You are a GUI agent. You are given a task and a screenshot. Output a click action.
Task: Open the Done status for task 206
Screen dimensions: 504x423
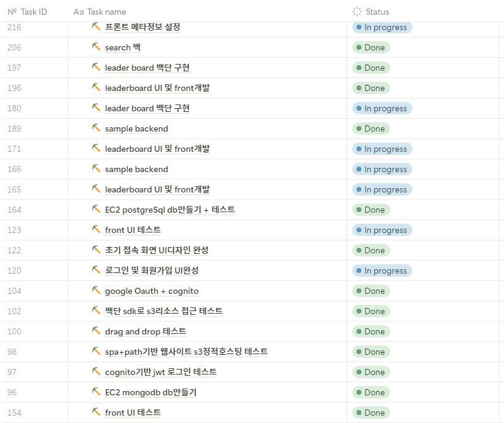371,47
